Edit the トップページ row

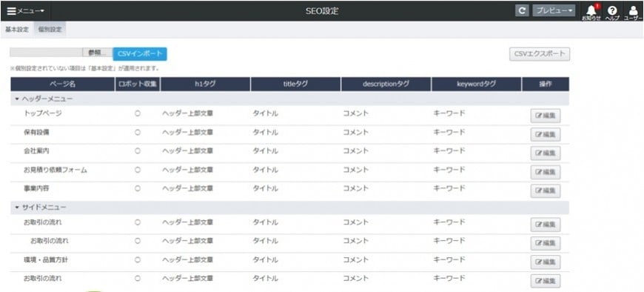click(x=546, y=116)
